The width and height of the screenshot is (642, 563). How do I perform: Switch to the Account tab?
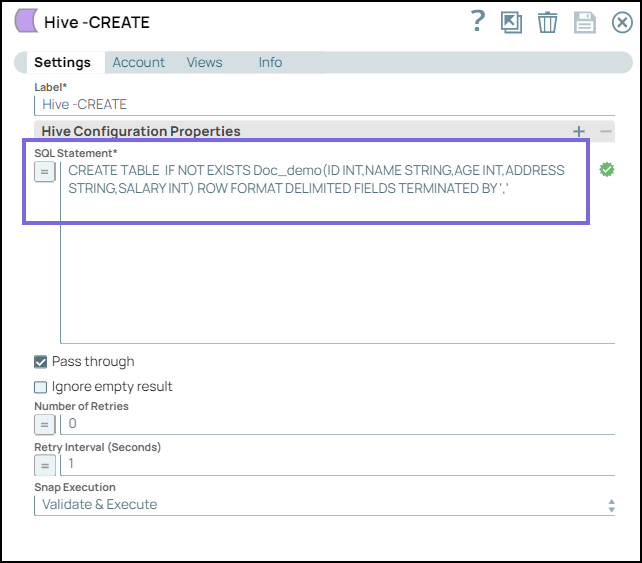pyautogui.click(x=138, y=62)
